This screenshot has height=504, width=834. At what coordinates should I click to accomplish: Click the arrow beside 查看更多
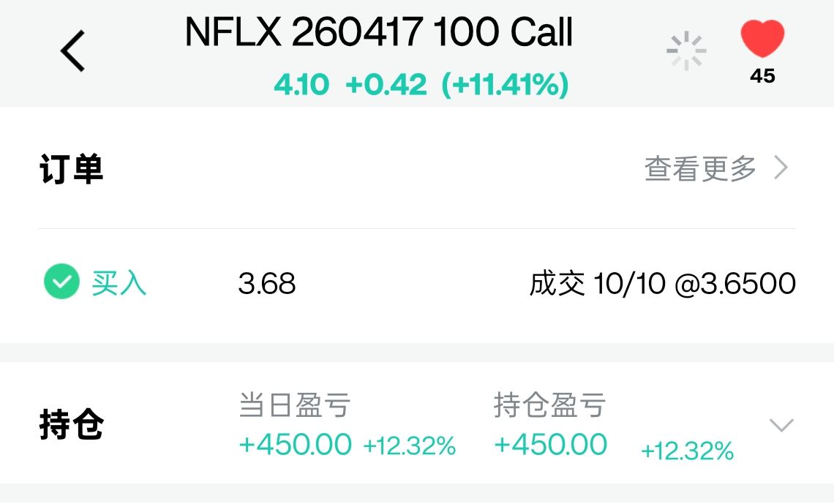tap(781, 169)
